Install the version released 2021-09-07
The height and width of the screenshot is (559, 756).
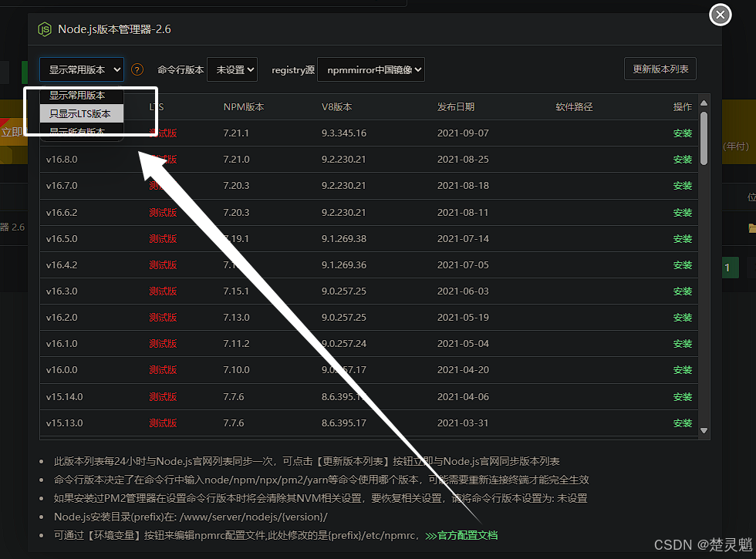pos(682,133)
